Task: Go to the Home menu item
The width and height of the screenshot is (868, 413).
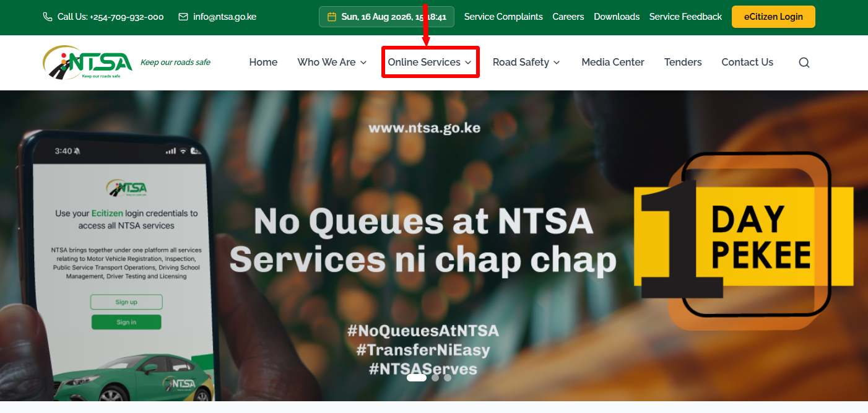Action: [x=263, y=62]
